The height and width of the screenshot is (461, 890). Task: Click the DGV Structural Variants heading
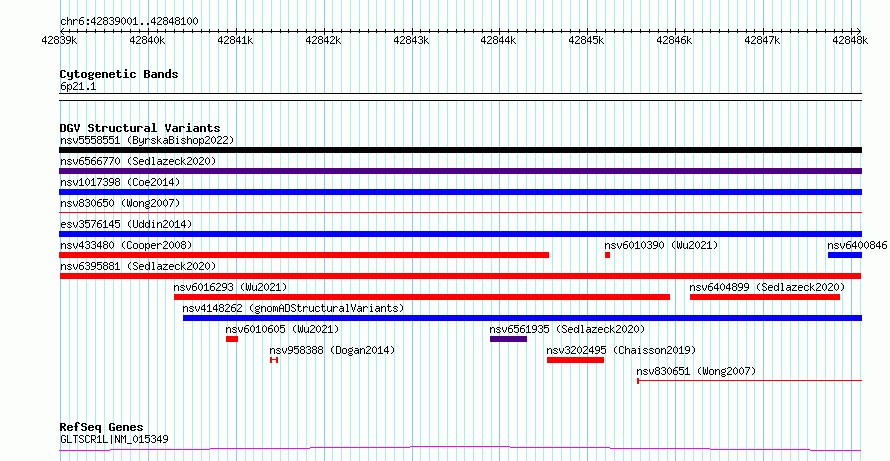coord(140,128)
